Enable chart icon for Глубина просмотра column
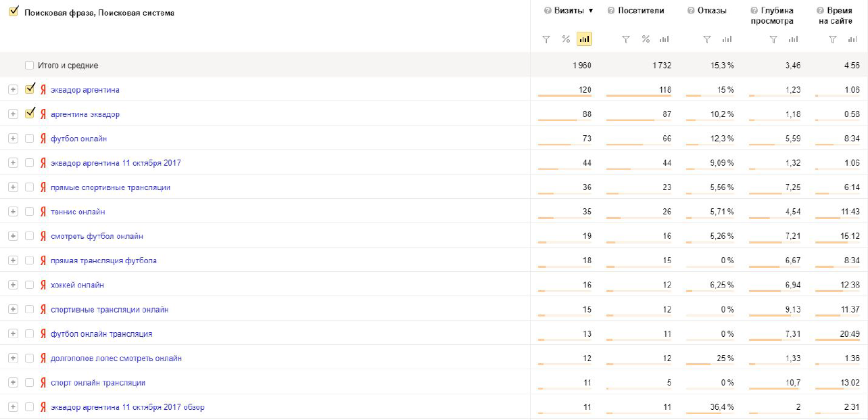Screen dimensions: 868x420 point(793,39)
